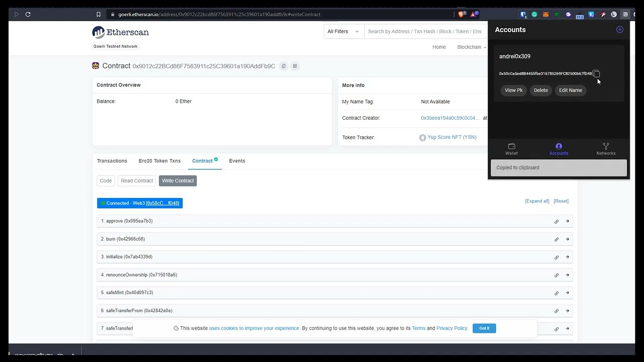The height and width of the screenshot is (362, 644).
Task: Open the blue K extension icon
Action: [x=591, y=15]
